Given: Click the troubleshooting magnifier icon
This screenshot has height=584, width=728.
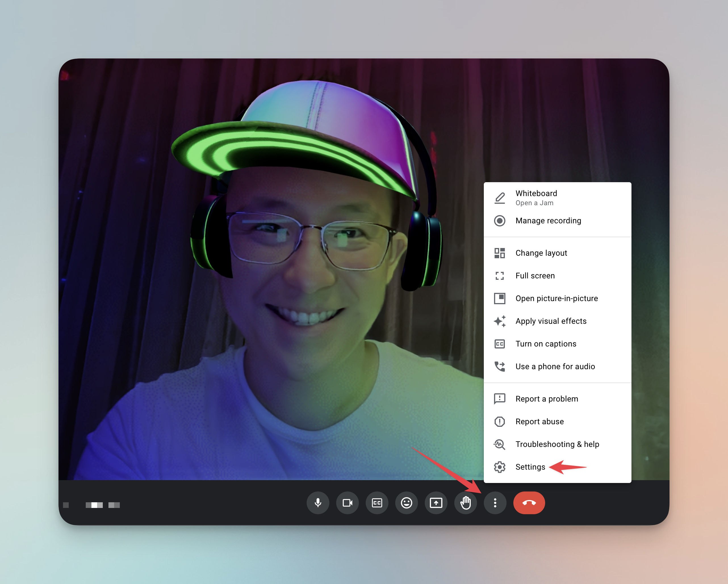Looking at the screenshot, I should (500, 444).
